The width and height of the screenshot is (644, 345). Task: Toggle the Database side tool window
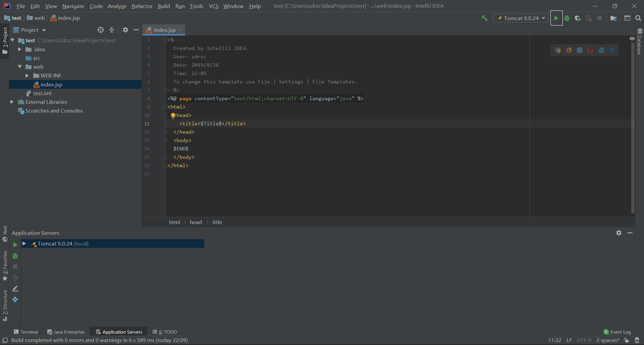pyautogui.click(x=640, y=42)
